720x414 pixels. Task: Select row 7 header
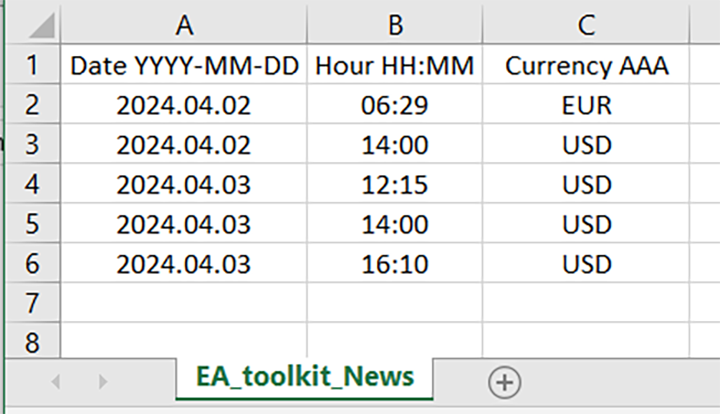point(31,303)
